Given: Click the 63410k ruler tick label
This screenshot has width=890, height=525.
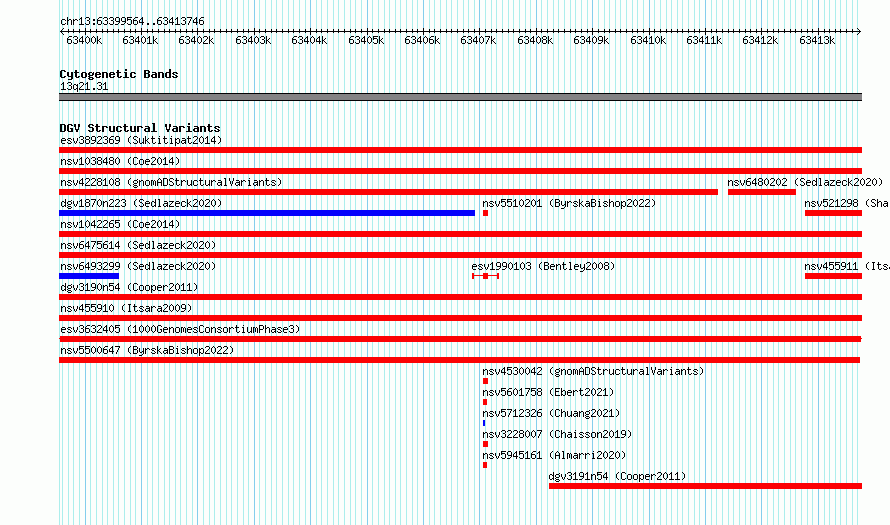Looking at the screenshot, I should (648, 40).
